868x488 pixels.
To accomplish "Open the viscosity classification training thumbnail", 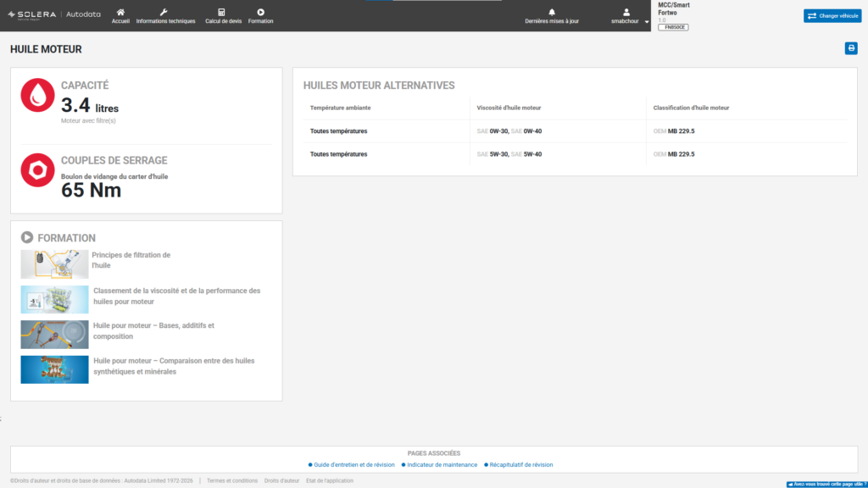I will (54, 299).
